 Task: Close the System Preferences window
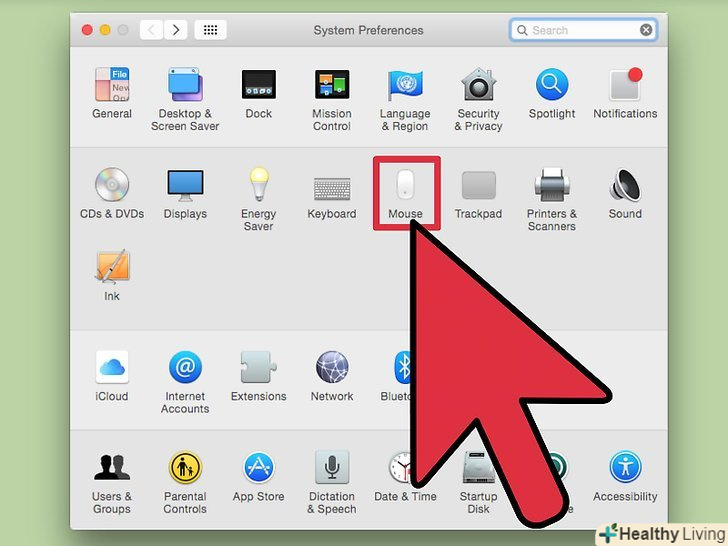[x=87, y=30]
